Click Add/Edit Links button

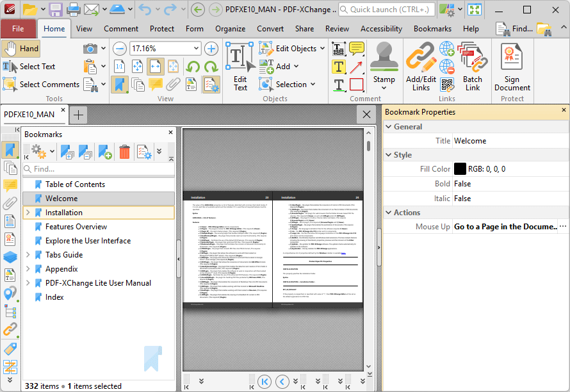[x=421, y=67]
